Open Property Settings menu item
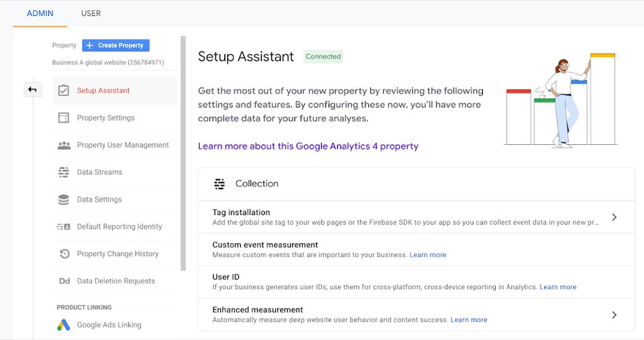The width and height of the screenshot is (644, 340). (x=115, y=118)
